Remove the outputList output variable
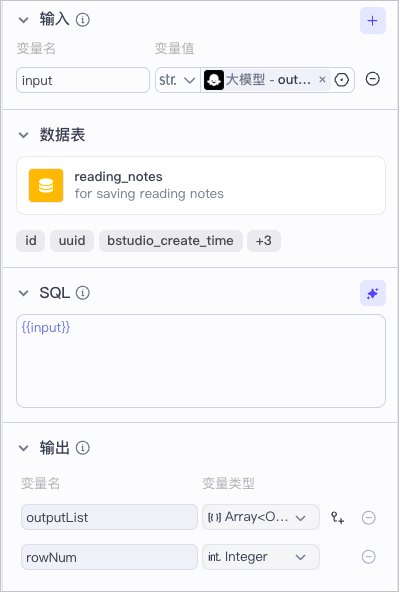This screenshot has width=399, height=592. [368, 517]
